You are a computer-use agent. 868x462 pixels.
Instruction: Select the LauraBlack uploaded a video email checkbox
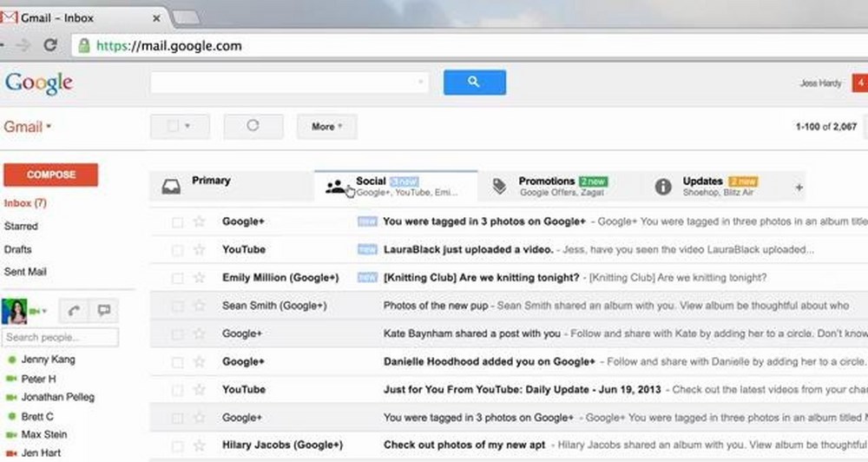(x=177, y=250)
